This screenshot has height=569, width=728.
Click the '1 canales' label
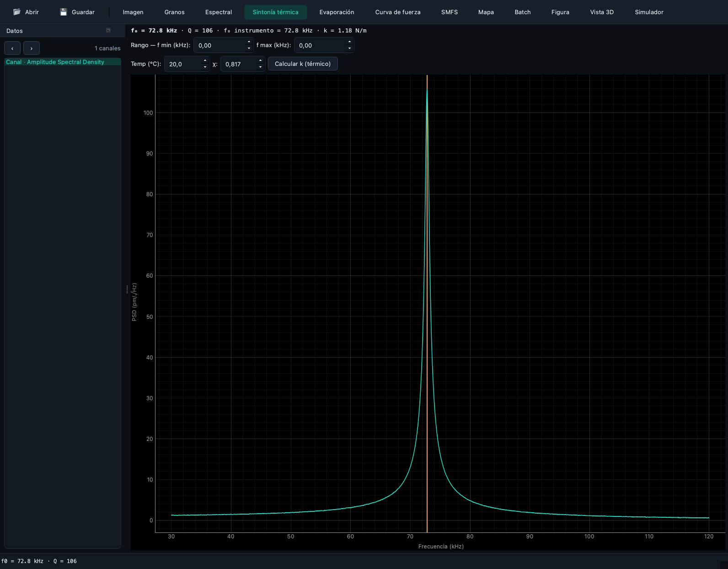coord(107,48)
